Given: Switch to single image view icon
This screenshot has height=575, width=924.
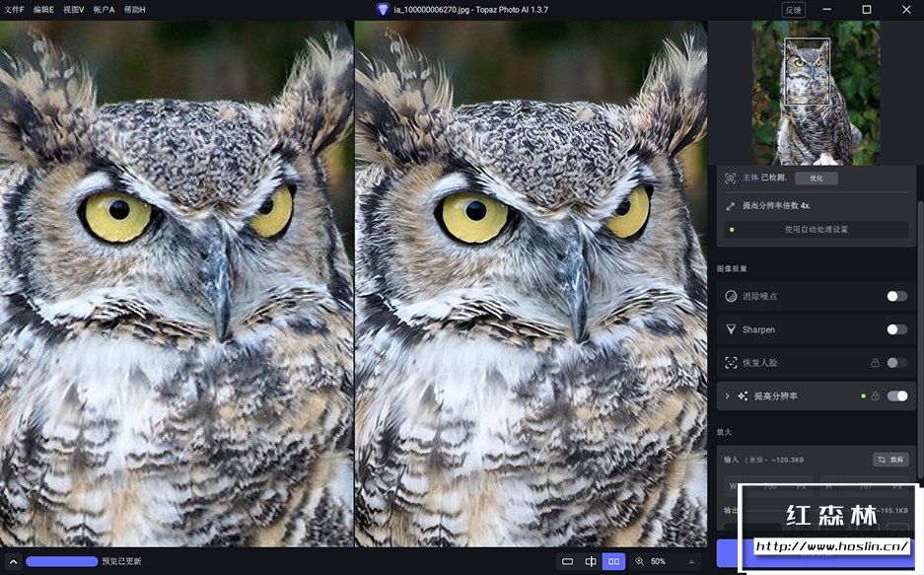Looking at the screenshot, I should (567, 561).
